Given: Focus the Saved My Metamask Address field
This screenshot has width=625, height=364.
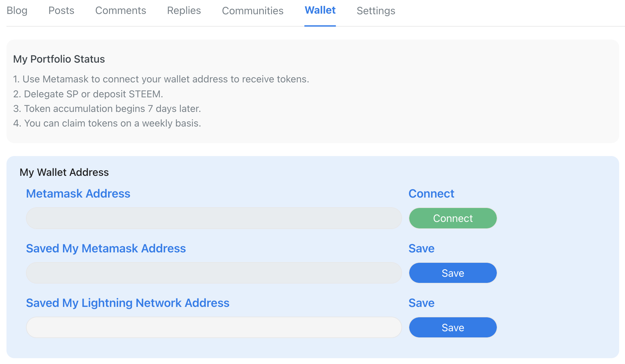Looking at the screenshot, I should (214, 273).
